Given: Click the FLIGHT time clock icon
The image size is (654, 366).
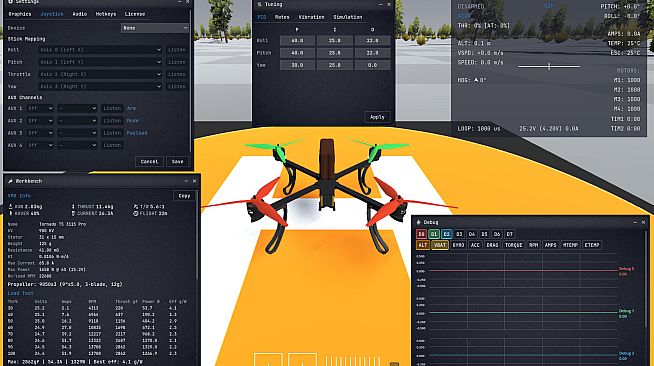Looking at the screenshot, I should click(136, 213).
